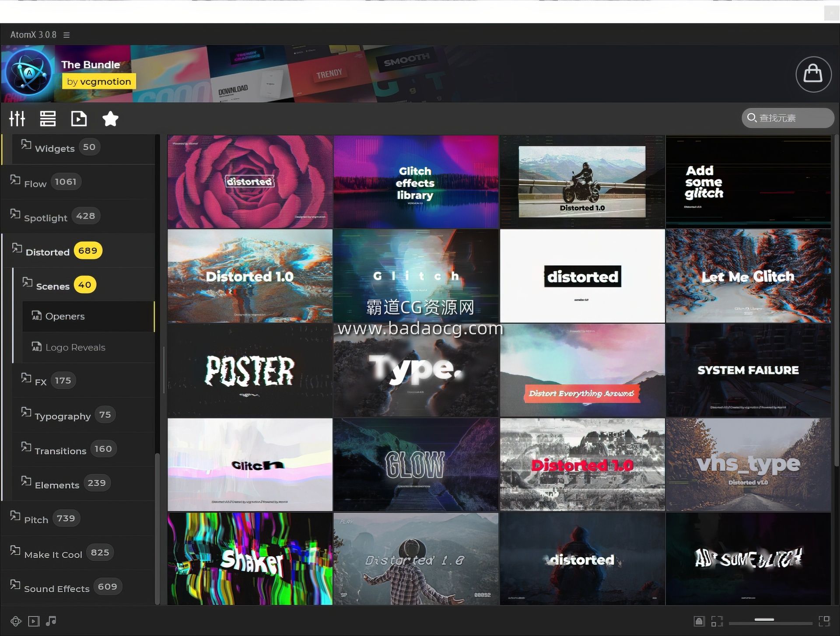Expand the Transitions 160 subfolder

click(84, 449)
